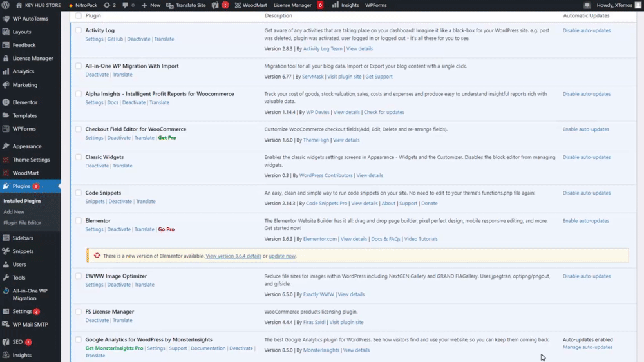Open Get Pro for Checkout Field Editor
644x362 pixels.
(167, 138)
